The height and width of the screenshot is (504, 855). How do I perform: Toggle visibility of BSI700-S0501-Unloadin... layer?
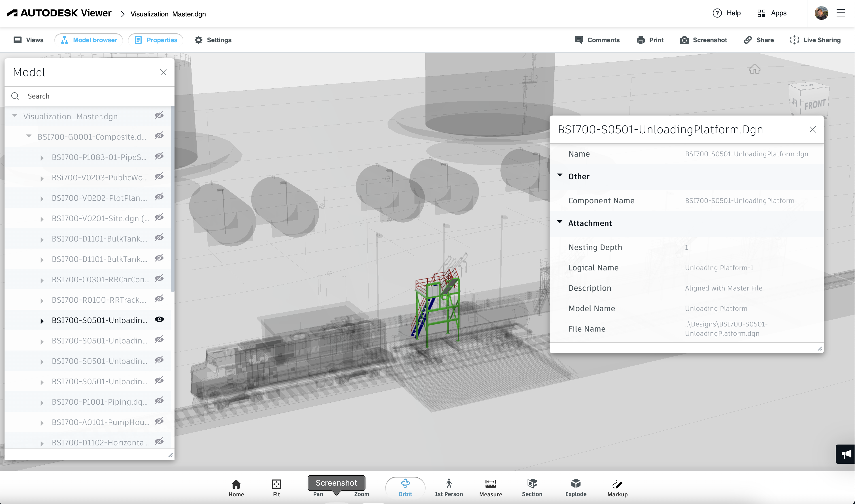[159, 319]
